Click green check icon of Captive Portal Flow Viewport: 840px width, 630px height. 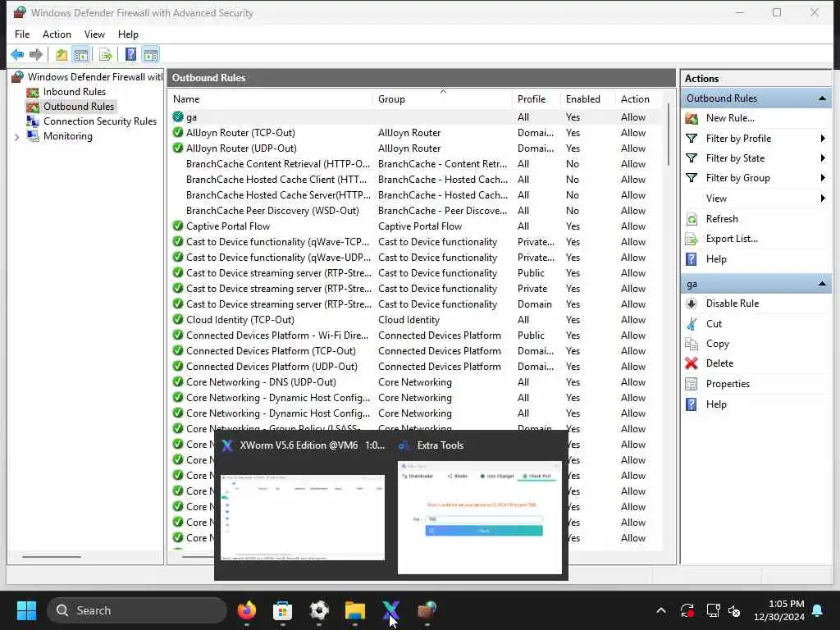tap(178, 226)
